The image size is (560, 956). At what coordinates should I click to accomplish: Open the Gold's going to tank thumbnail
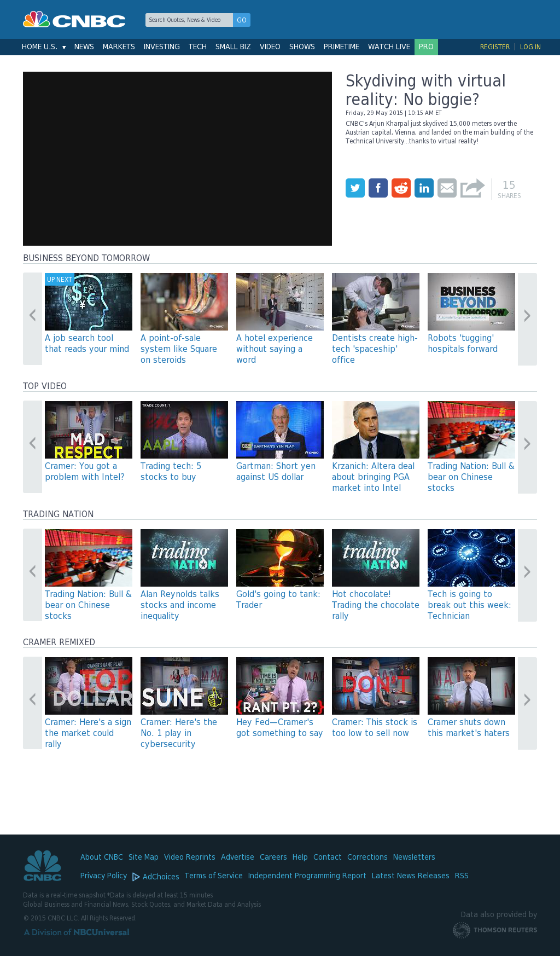(280, 558)
